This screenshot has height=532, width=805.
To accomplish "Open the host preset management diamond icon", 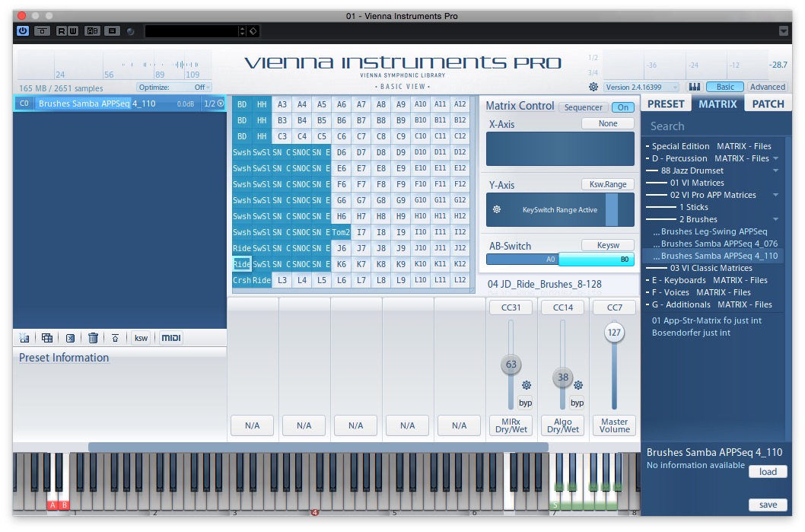I will (253, 31).
